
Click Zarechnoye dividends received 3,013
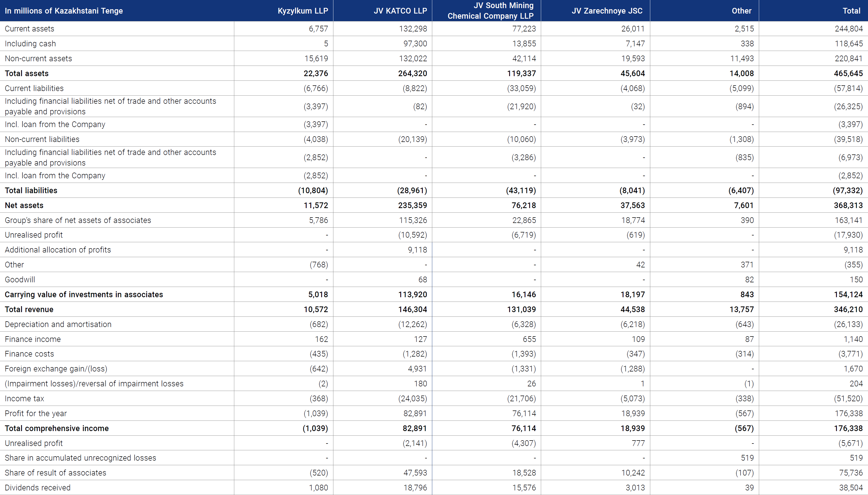click(x=635, y=488)
